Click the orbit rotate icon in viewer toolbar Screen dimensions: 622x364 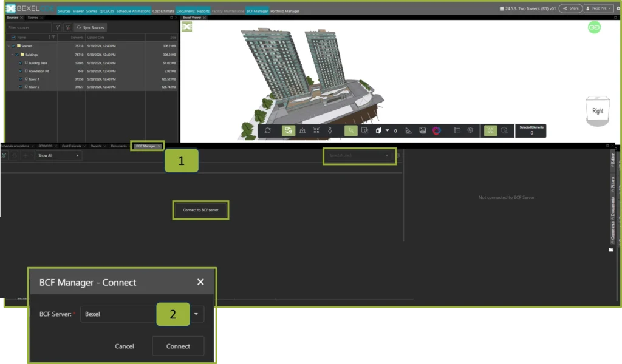pos(268,130)
